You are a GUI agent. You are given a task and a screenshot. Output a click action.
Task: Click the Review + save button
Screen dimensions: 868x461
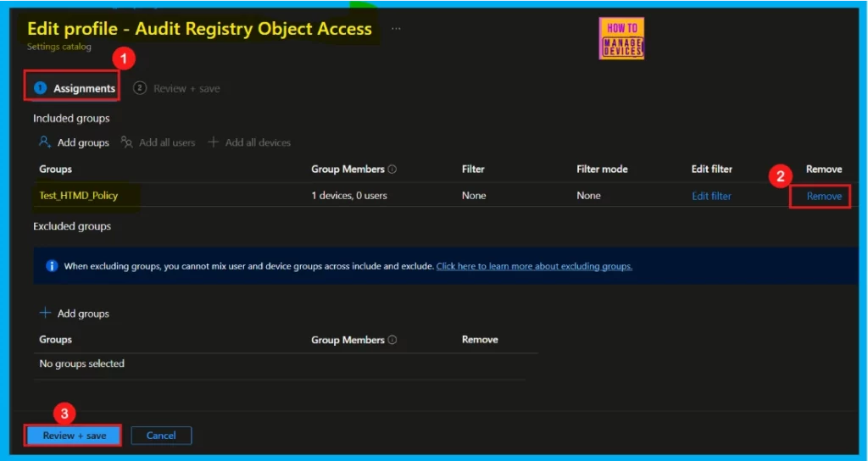click(x=75, y=436)
